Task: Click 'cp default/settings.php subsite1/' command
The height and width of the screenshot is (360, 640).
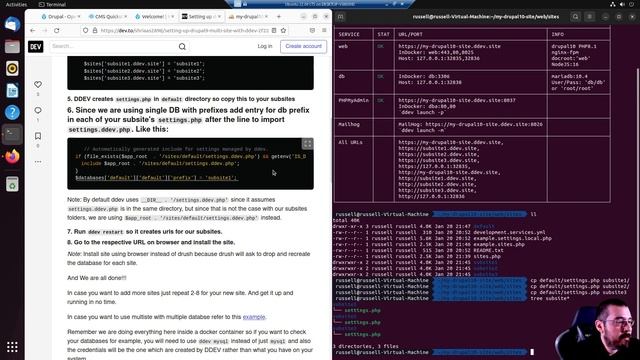Action: coord(580,281)
